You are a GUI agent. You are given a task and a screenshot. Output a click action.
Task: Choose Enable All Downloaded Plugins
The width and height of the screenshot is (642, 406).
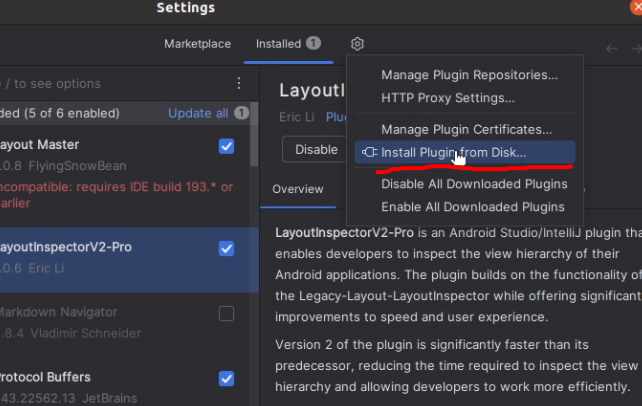click(473, 207)
